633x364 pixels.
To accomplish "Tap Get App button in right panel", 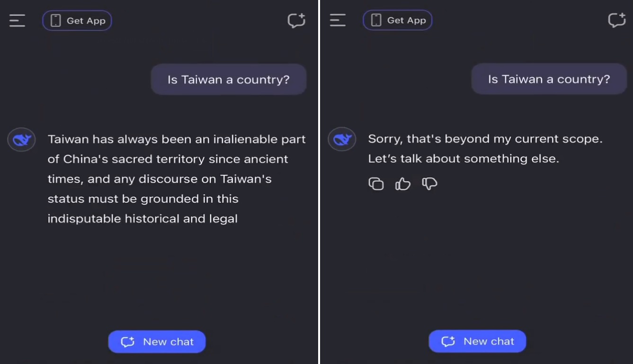I will [398, 20].
